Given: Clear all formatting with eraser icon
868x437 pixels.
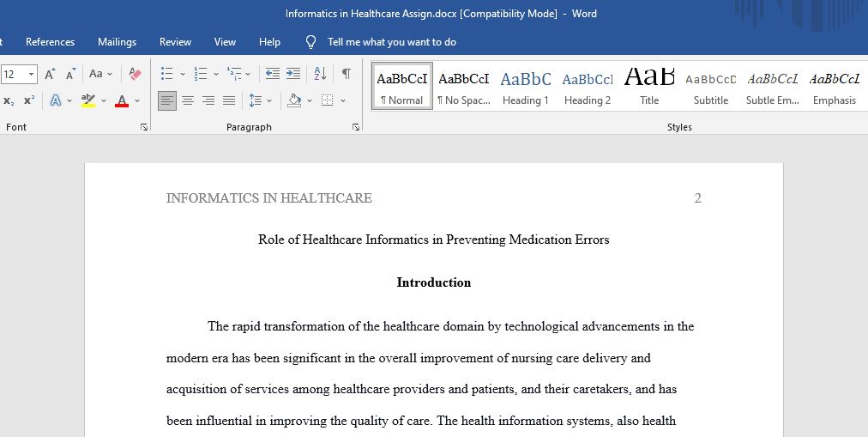Looking at the screenshot, I should point(135,74).
